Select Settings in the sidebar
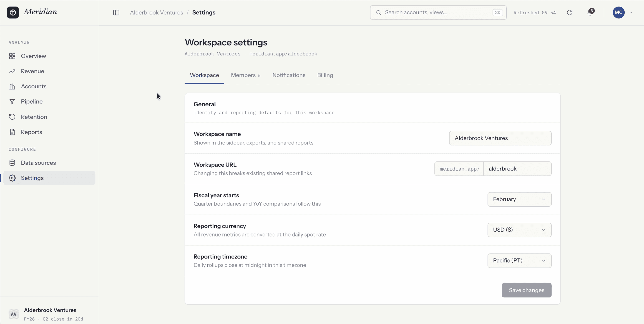This screenshot has height=324, width=644. tap(49, 178)
